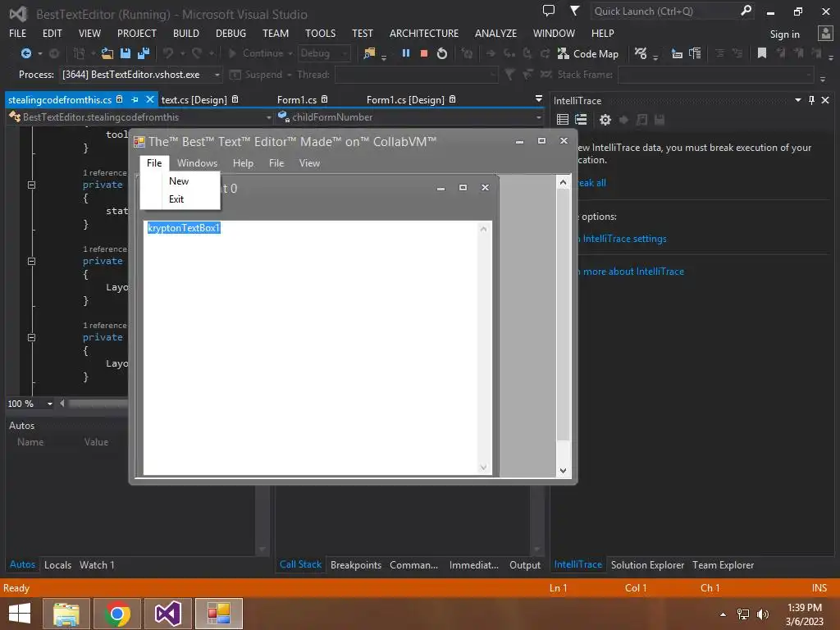Open the zoom 100 % dropdown
Viewport: 840px width, 630px height.
(x=49, y=404)
